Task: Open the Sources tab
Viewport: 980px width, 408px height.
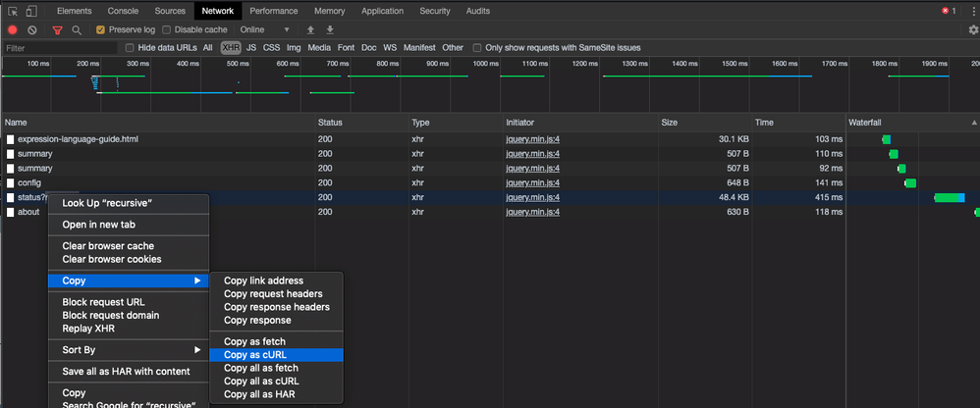Action: tap(170, 11)
